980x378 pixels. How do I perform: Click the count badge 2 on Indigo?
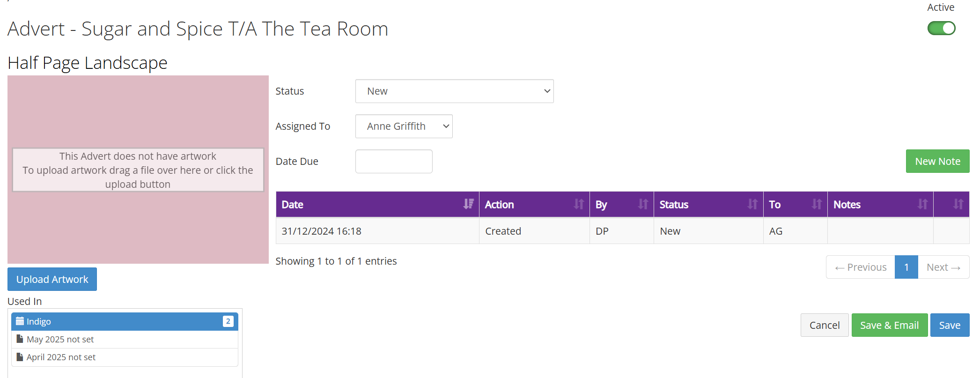pos(228,321)
